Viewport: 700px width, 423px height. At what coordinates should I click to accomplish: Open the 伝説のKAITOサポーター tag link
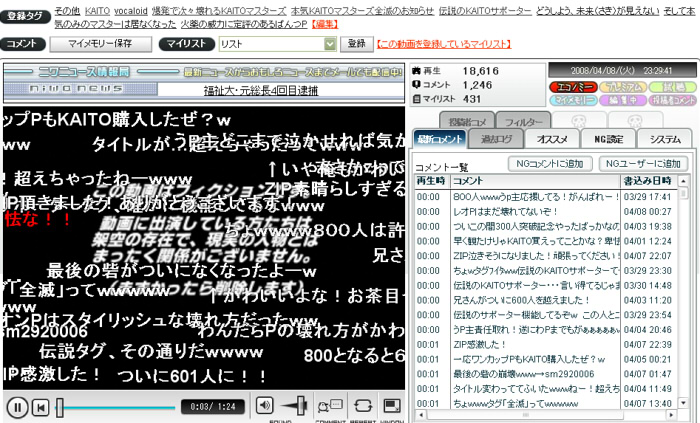485,11
